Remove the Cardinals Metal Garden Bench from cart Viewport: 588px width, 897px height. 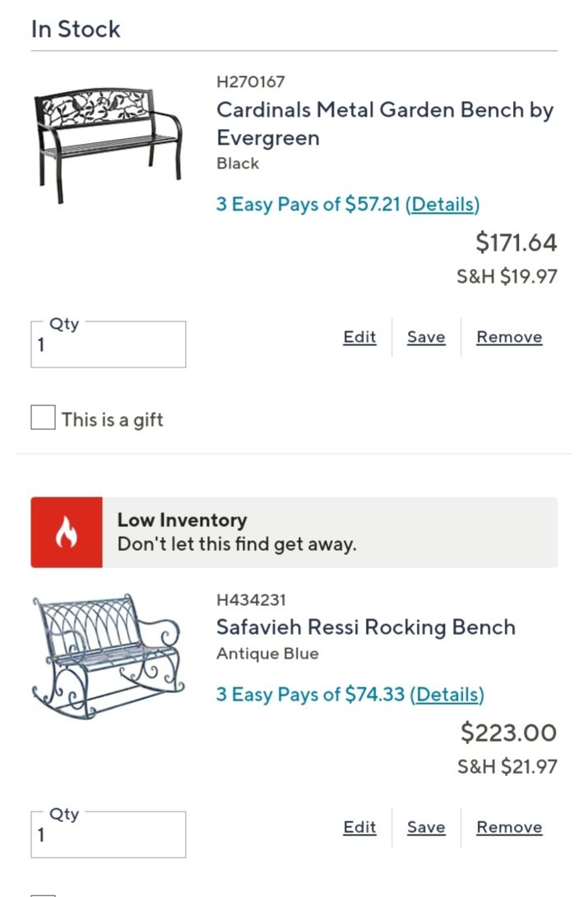tap(508, 337)
